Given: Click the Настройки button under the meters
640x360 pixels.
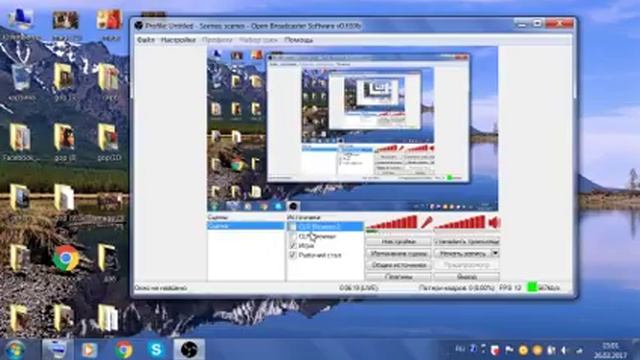Looking at the screenshot, I should 398,242.
